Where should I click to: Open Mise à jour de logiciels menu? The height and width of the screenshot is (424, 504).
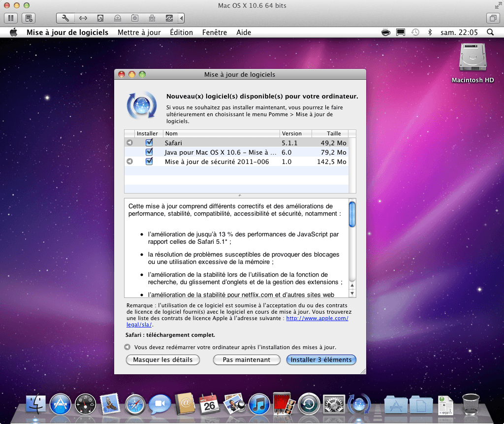(67, 32)
